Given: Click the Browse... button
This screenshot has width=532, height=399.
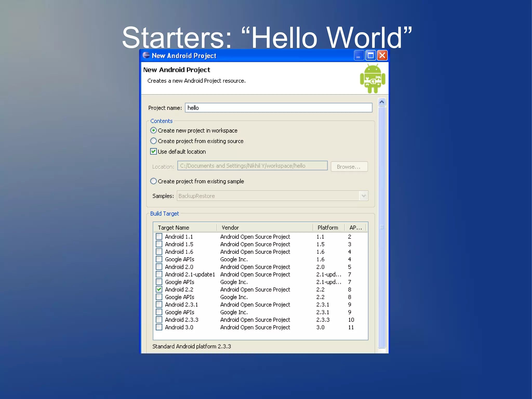Looking at the screenshot, I should click(349, 167).
